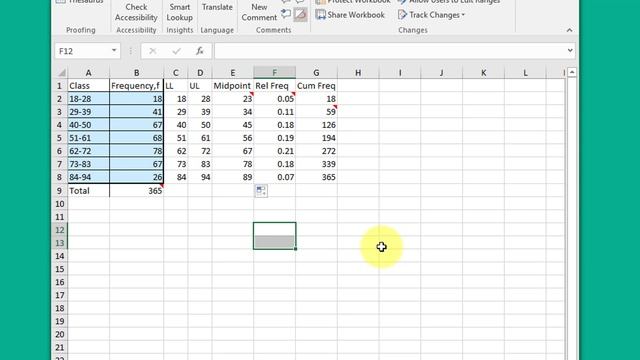The height and width of the screenshot is (360, 640).
Task: Select column F header
Action: click(x=274, y=73)
